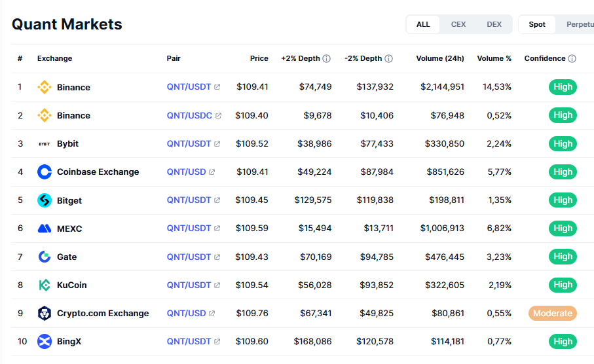Sort by Volume % column header
Screen dimensions: 594x364
point(494,58)
